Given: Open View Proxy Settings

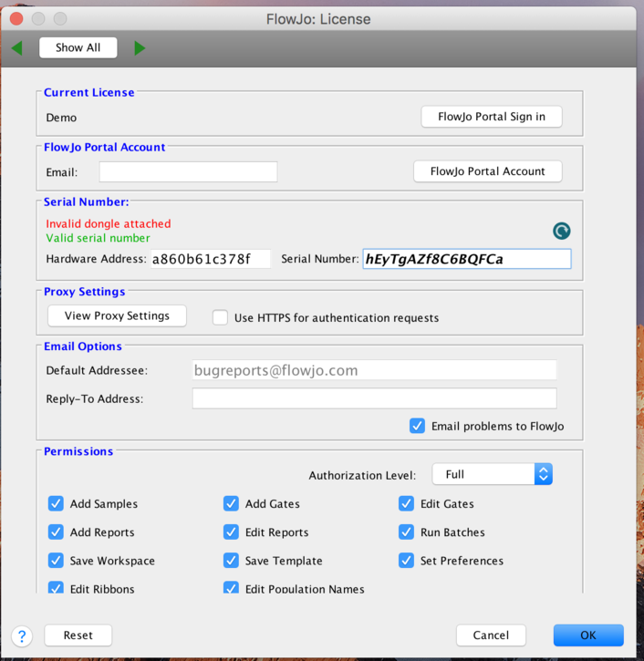Looking at the screenshot, I should [x=117, y=315].
